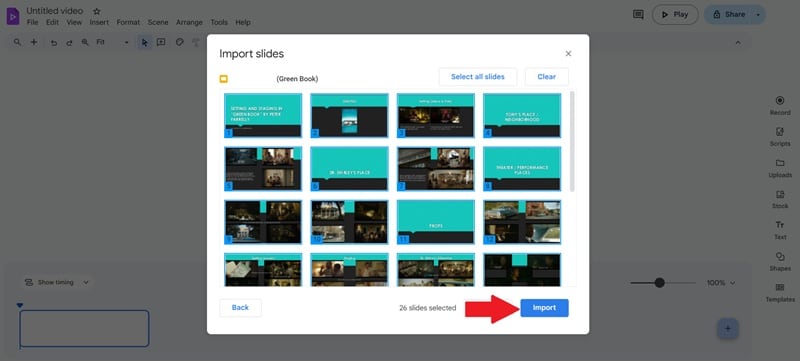Click the slide list vertical scrollbar
This screenshot has height=361, width=800.
pos(572,141)
